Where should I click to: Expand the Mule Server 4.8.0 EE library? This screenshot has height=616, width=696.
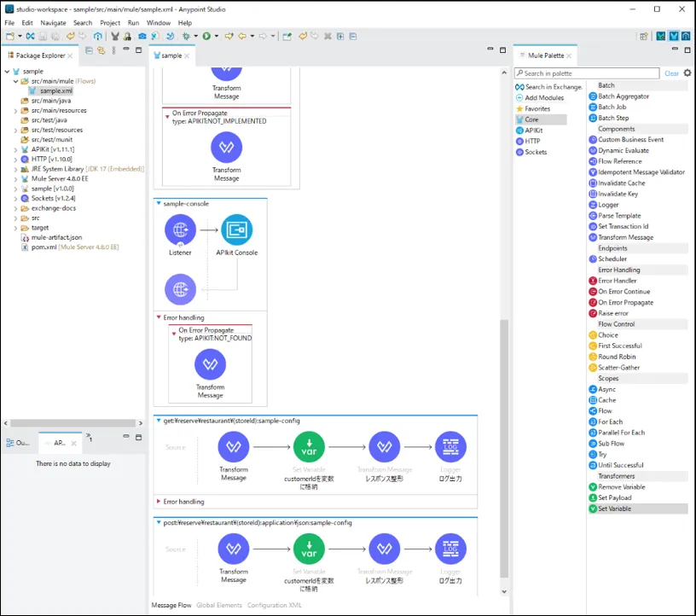coord(15,179)
